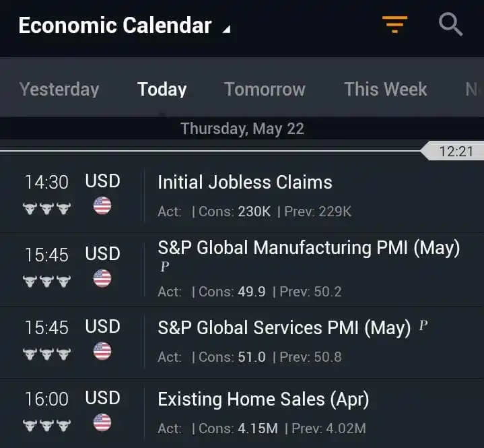
Task: Open the orange filter icon
Action: pos(394,24)
